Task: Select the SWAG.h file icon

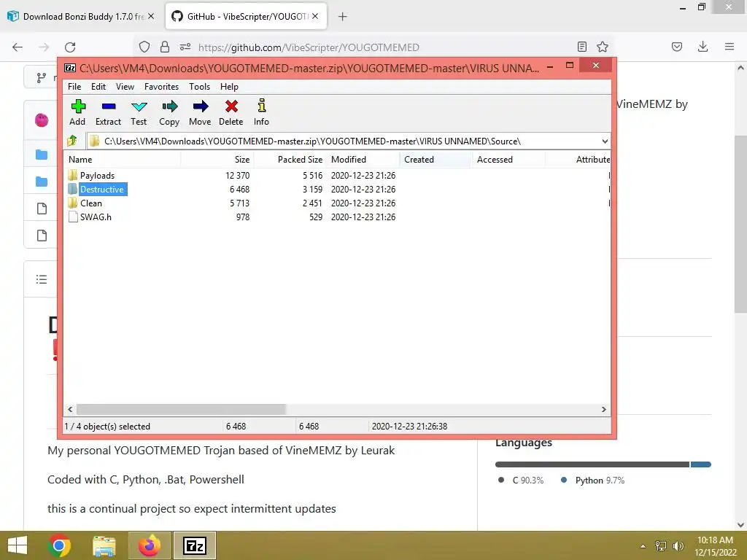Action: click(x=73, y=217)
